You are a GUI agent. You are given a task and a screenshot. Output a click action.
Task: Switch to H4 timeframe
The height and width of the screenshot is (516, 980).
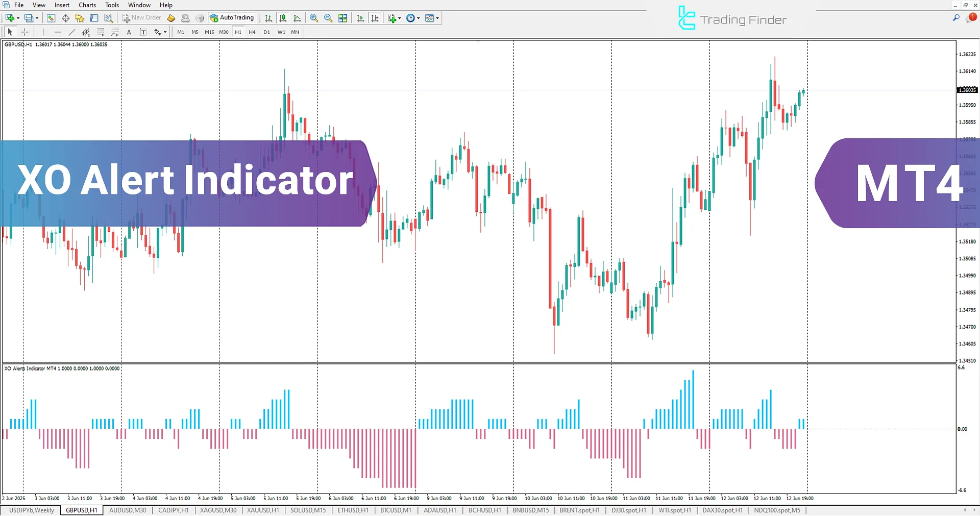click(x=252, y=32)
